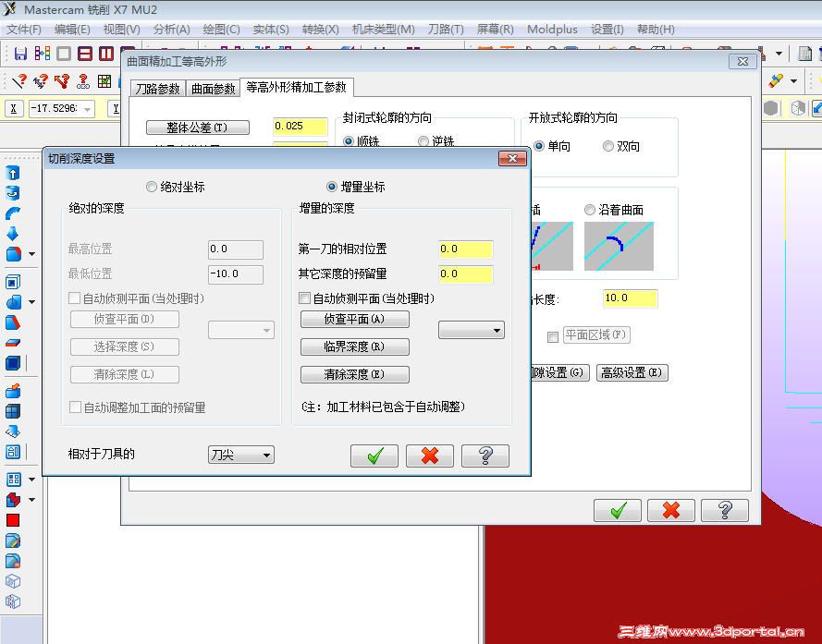Confirm 切削深度设置 with green checkmark

click(374, 456)
